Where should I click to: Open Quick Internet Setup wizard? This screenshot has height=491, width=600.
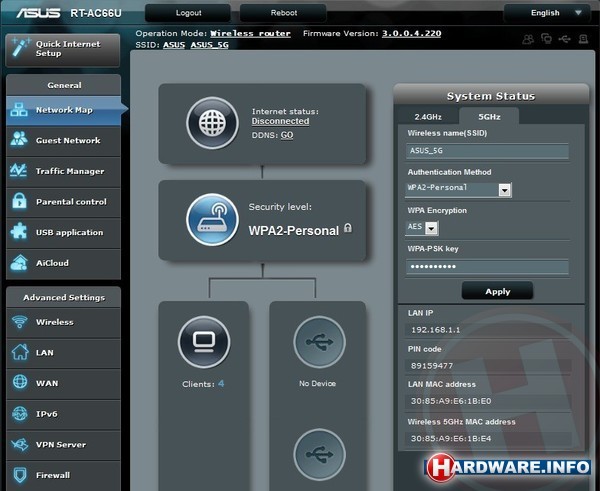pyautogui.click(x=63, y=50)
